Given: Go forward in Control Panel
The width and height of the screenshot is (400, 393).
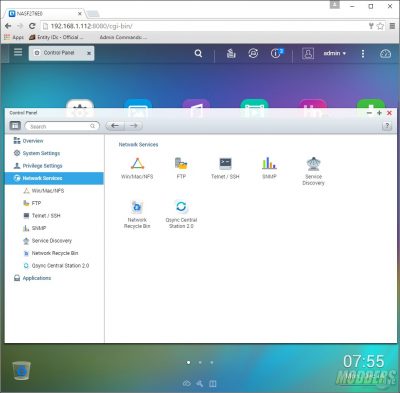Looking at the screenshot, I should pos(134,126).
